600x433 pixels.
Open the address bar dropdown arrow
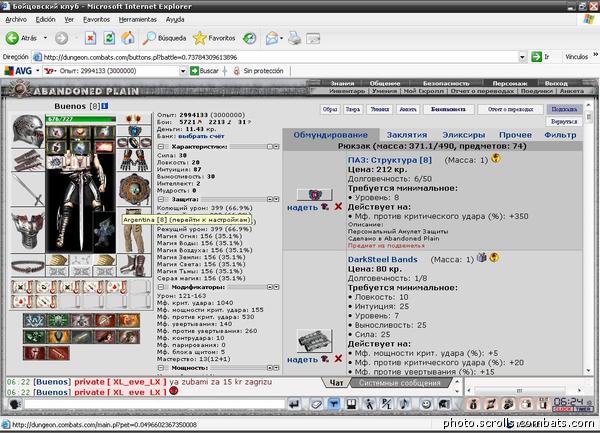click(x=522, y=57)
